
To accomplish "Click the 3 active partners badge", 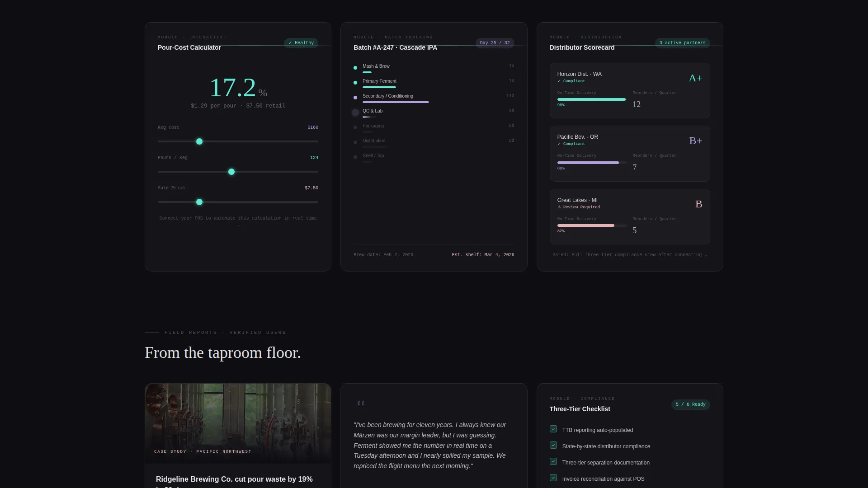I will click(682, 43).
